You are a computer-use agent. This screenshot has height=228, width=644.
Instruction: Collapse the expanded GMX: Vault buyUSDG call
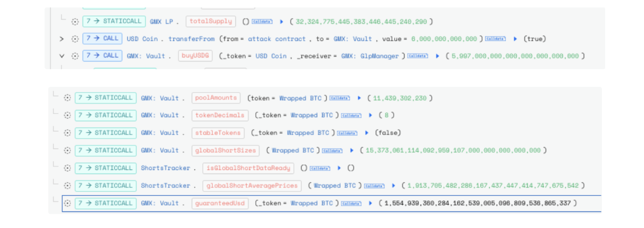point(62,56)
